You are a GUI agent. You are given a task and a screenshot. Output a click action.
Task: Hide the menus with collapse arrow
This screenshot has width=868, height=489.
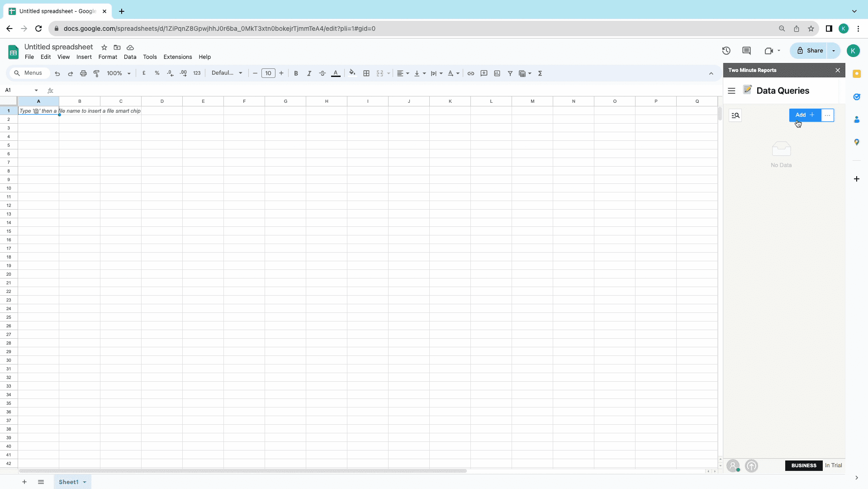pos(711,73)
